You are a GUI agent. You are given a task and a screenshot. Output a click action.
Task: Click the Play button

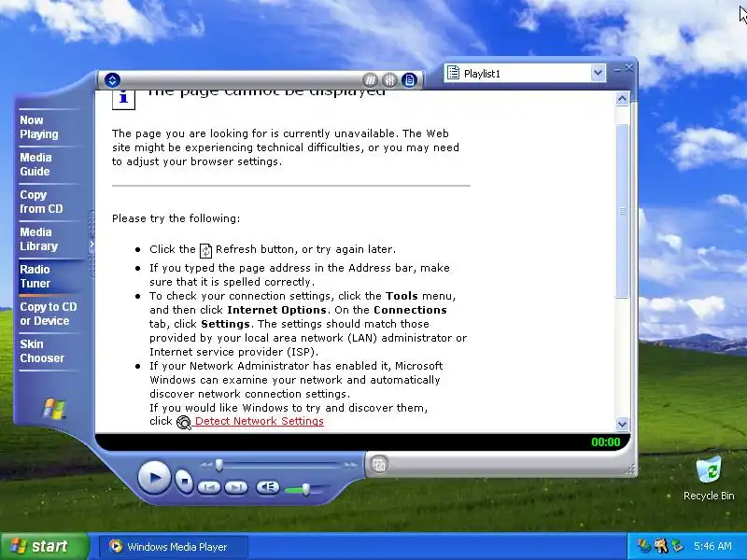point(154,477)
